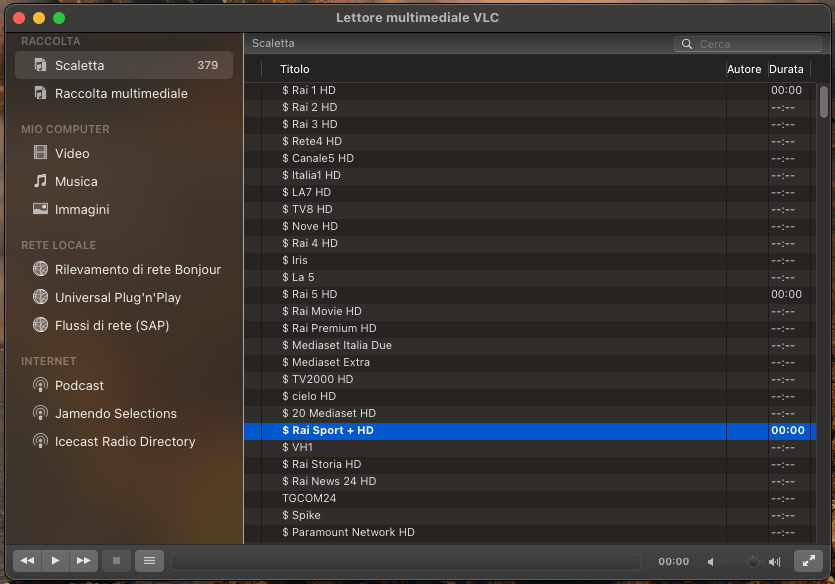Open Raccolta multimediale in sidebar

[x=124, y=94]
